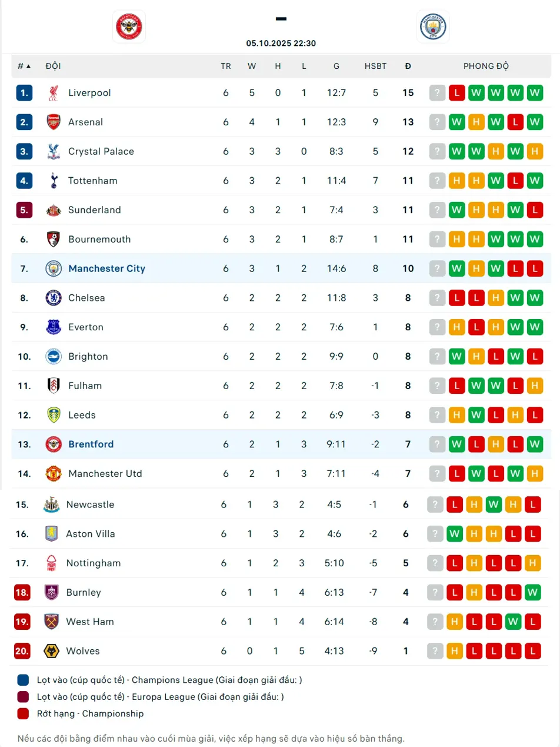This screenshot has height=747, width=560.
Task: Open the Crystal Palace team link
Action: pos(101,151)
